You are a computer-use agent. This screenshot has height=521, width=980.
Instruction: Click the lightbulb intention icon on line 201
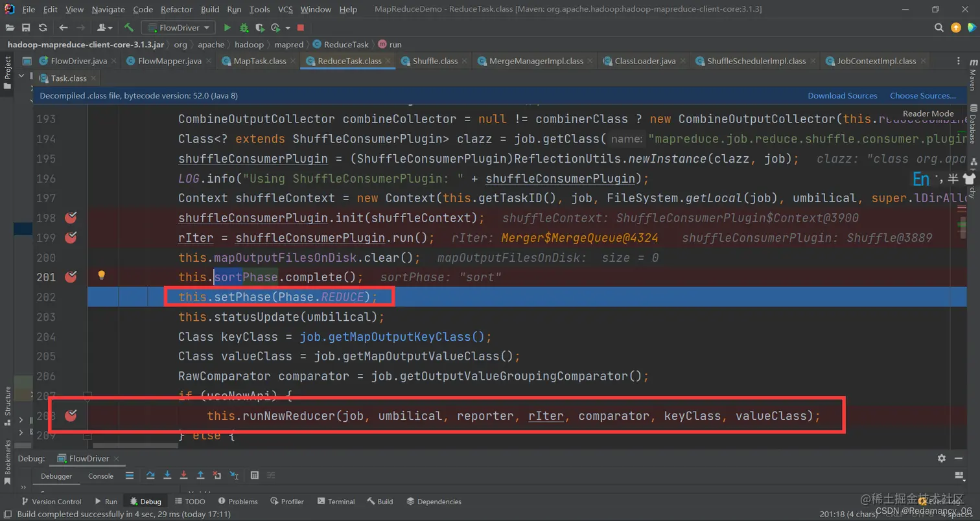click(x=101, y=275)
